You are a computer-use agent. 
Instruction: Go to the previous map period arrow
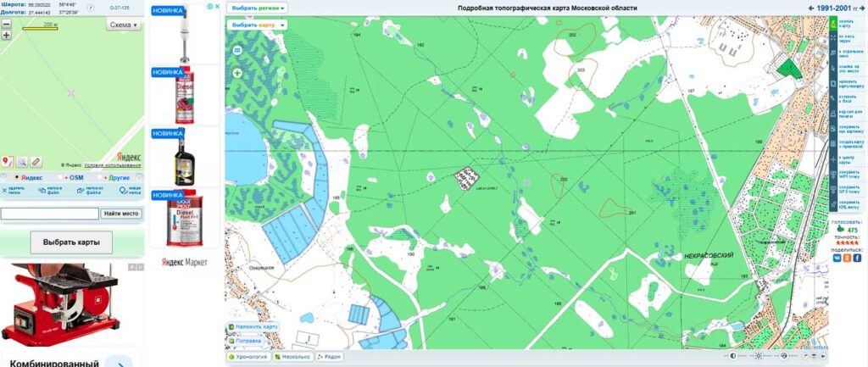point(811,8)
